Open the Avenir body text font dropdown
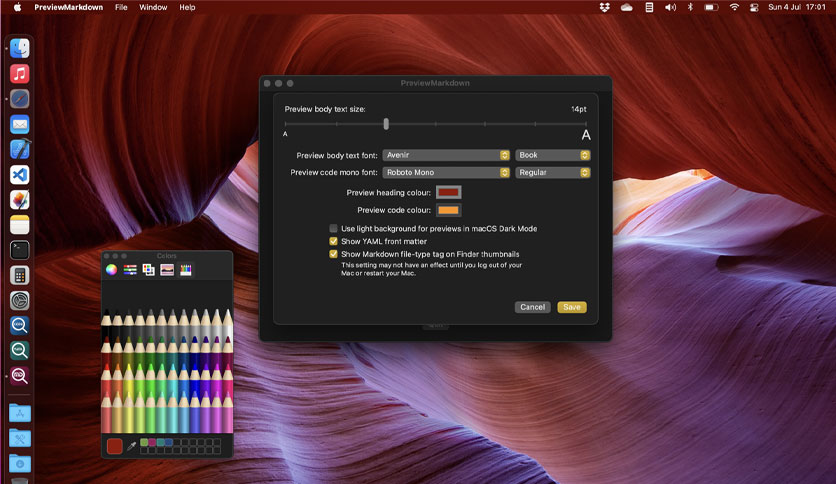 446,155
